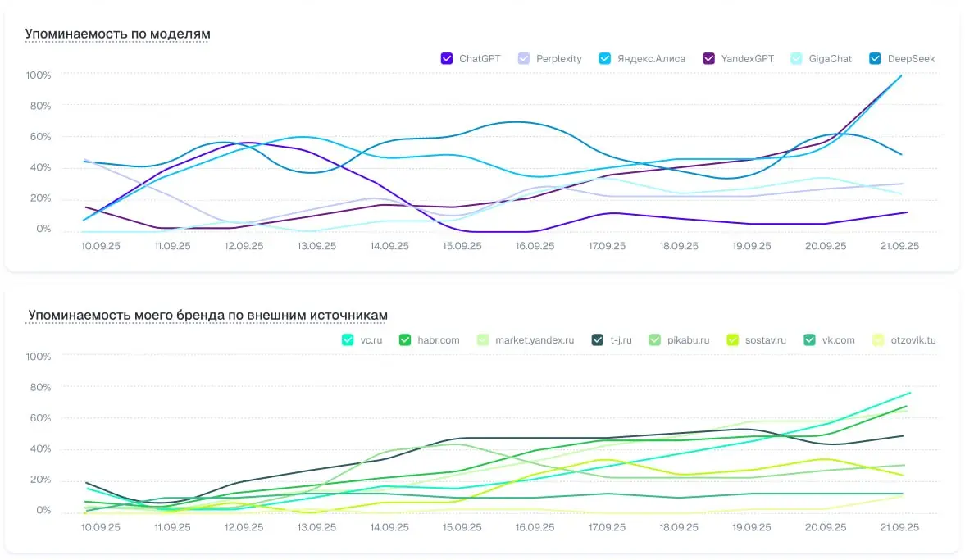Toggle the Perplexity series checkbox
This screenshot has height=560, width=965.
point(524,58)
